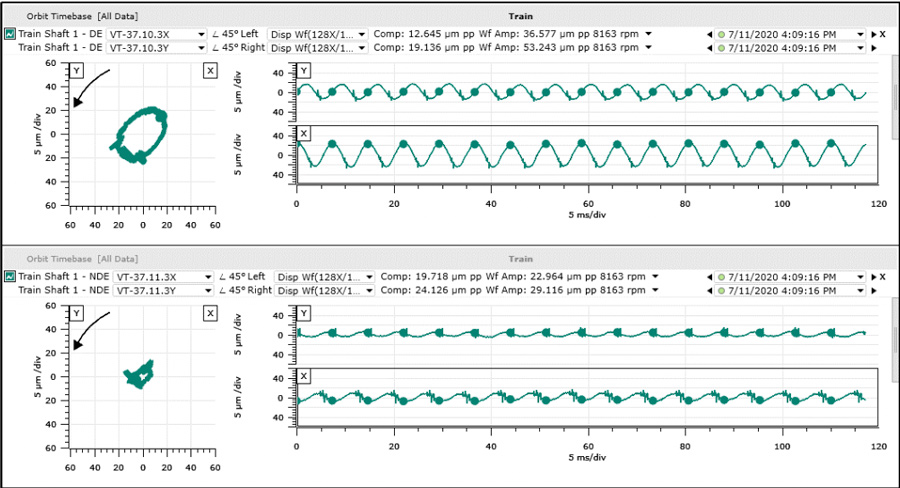
Task: Open the VT-37.11.3Y channel dropdown
Action: tap(164, 291)
